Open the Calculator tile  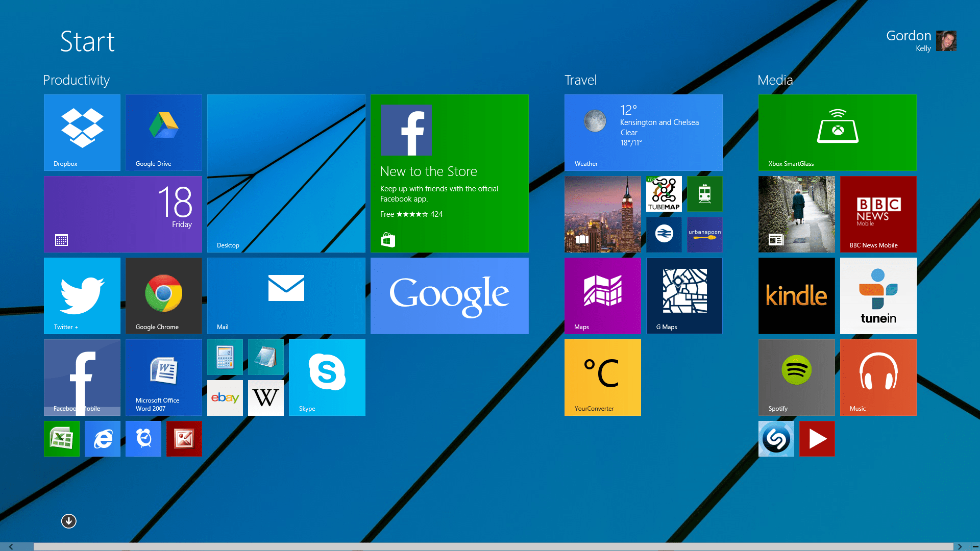point(225,357)
